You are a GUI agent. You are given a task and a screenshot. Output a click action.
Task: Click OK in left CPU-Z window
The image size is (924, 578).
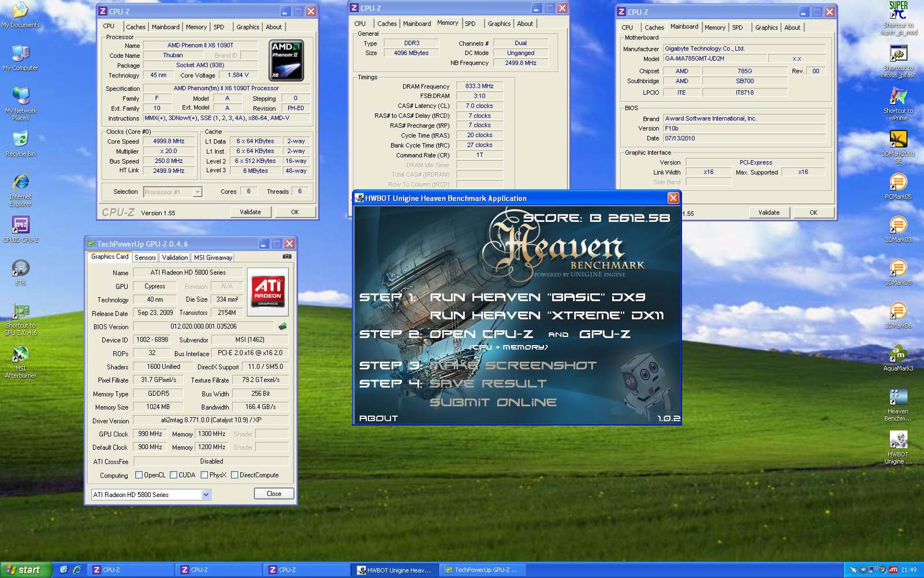(295, 212)
